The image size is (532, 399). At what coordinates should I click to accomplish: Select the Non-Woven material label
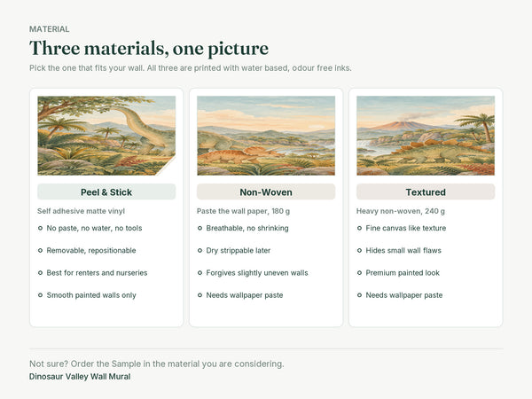pos(266,192)
